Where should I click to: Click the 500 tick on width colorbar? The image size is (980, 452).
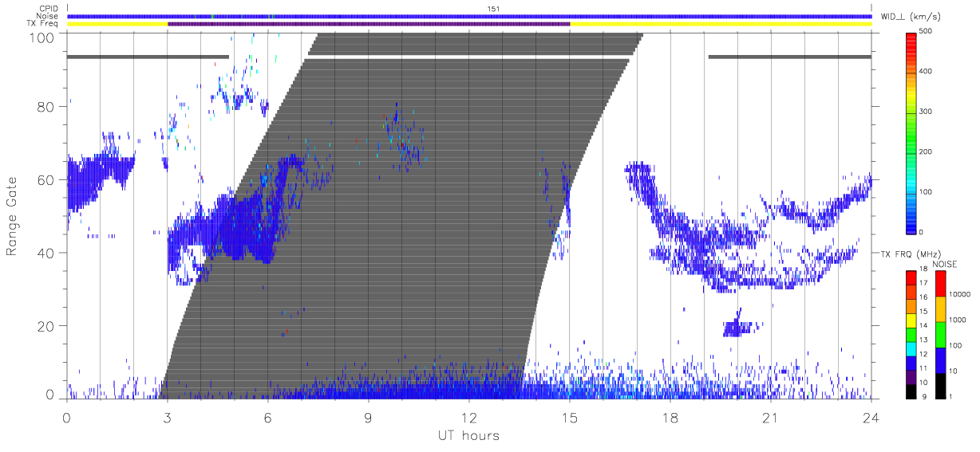927,31
